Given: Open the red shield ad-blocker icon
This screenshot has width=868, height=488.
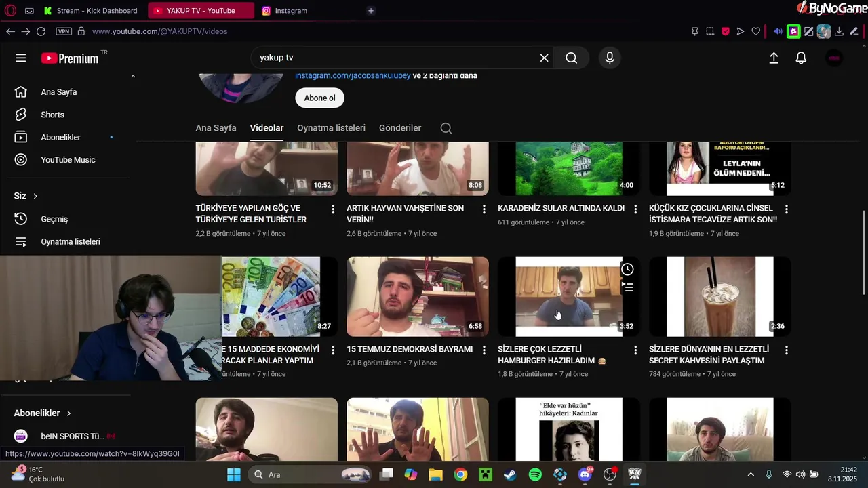Looking at the screenshot, I should point(725,31).
